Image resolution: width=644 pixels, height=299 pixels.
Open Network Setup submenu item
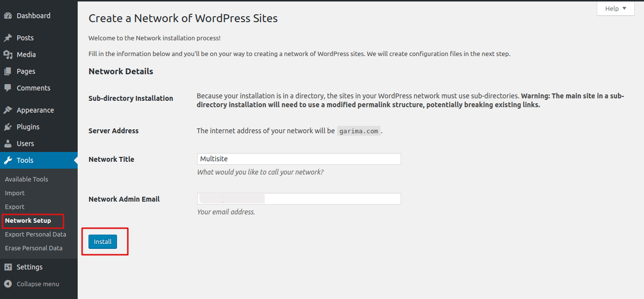[28, 220]
